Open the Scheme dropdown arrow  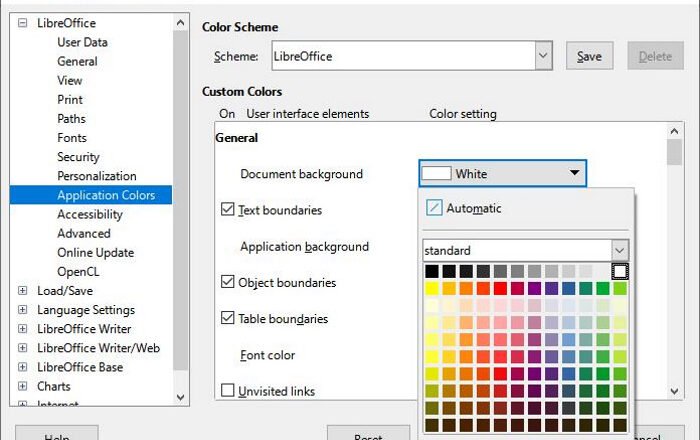[x=543, y=56]
